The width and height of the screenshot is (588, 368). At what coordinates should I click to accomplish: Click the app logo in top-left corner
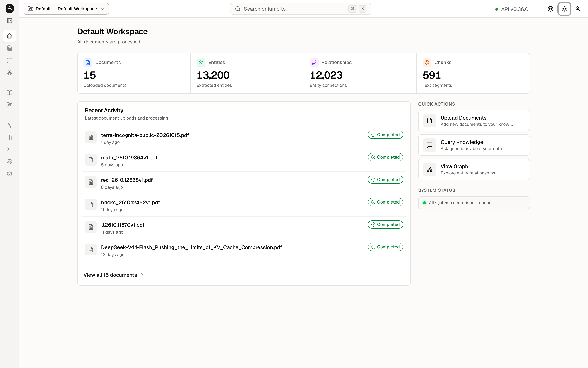(x=10, y=8)
